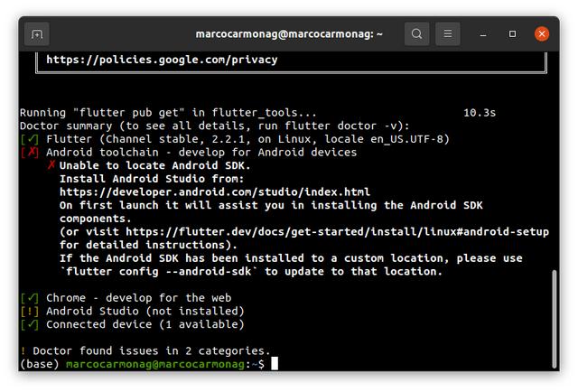Image resolution: width=578 pixels, height=392 pixels.
Task: Click the text Unable to locate Android SDK.
Action: pyautogui.click(x=155, y=165)
